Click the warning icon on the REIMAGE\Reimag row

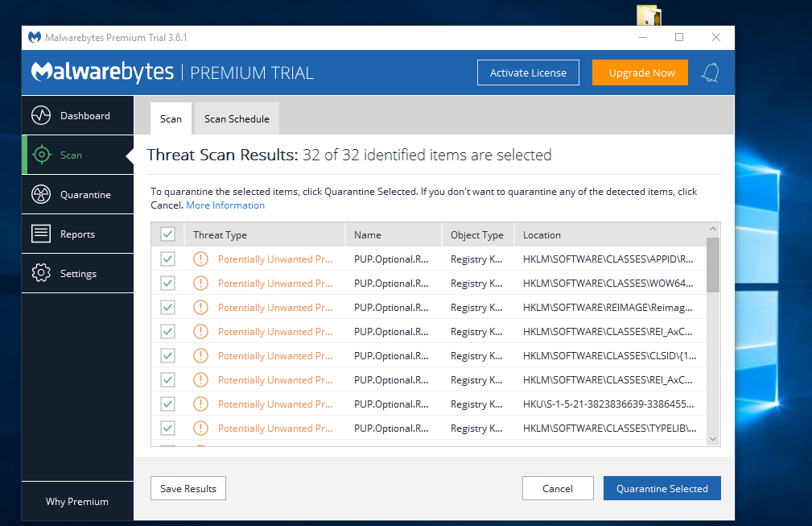200,308
